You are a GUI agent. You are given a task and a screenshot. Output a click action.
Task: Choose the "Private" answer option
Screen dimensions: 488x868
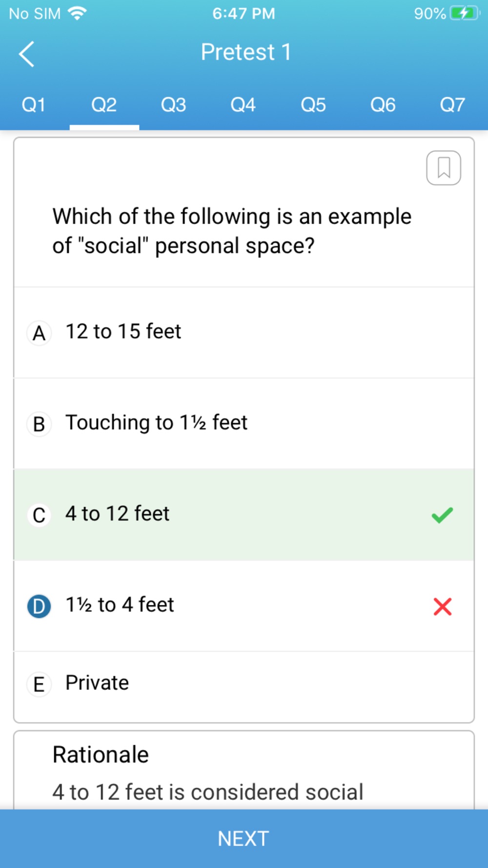244,686
